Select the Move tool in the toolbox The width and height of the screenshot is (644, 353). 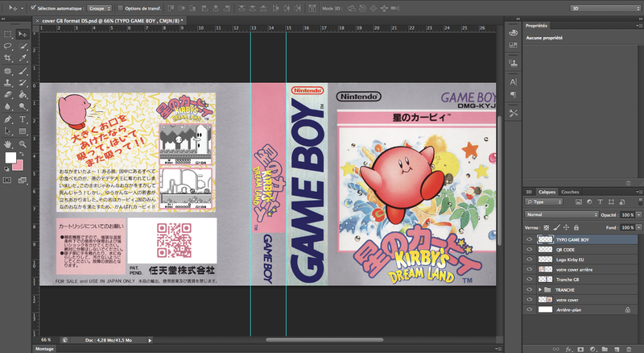23,34
